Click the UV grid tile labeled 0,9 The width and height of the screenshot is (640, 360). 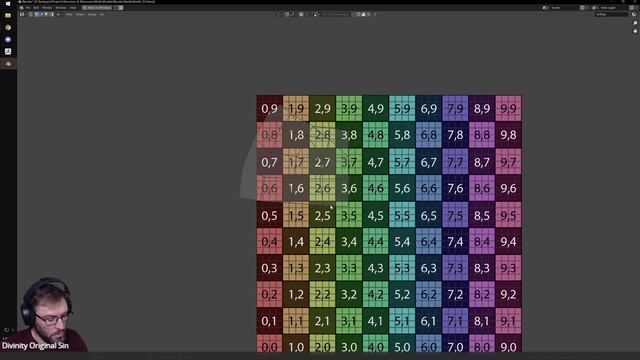[x=269, y=109]
